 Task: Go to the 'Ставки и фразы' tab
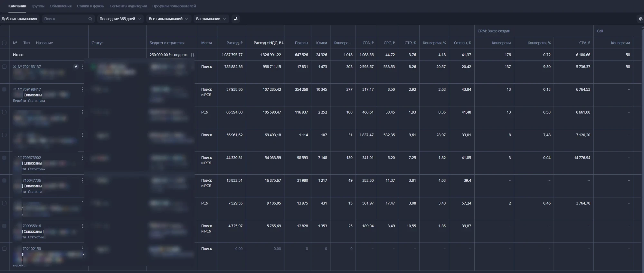[x=90, y=6]
